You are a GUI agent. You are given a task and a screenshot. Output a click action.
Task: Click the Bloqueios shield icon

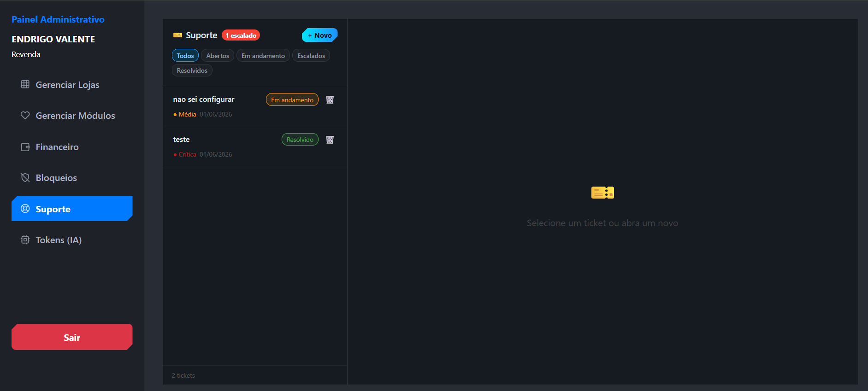tap(25, 178)
